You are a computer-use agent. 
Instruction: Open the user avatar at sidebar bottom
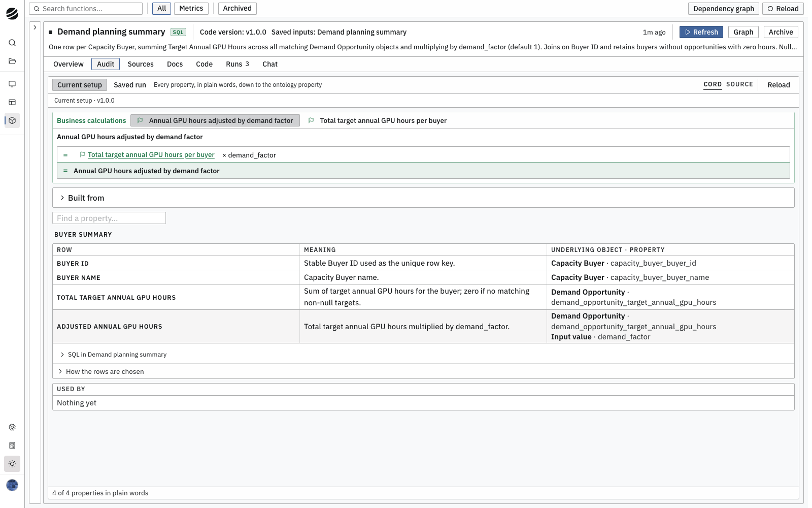point(12,485)
